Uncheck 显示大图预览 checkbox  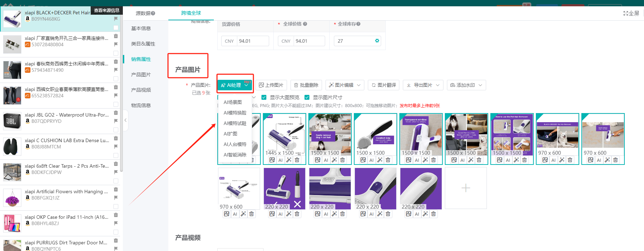click(x=264, y=97)
